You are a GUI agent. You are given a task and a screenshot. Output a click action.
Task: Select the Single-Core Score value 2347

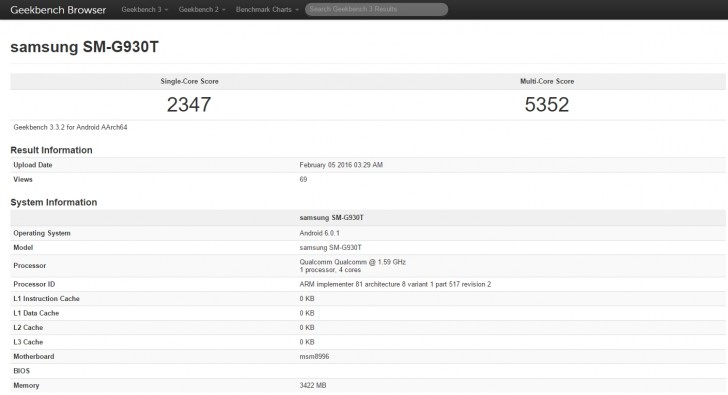pos(189,104)
